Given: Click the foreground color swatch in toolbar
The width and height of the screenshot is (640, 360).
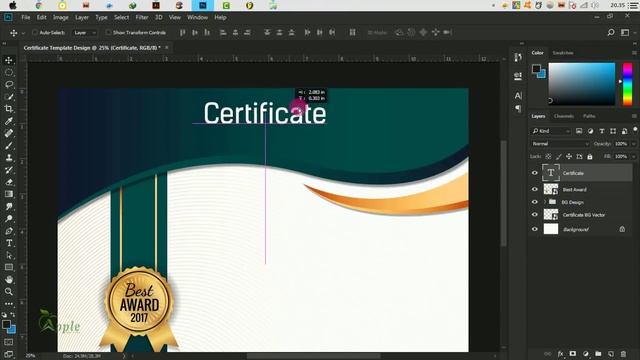Looking at the screenshot, I should pos(6,324).
